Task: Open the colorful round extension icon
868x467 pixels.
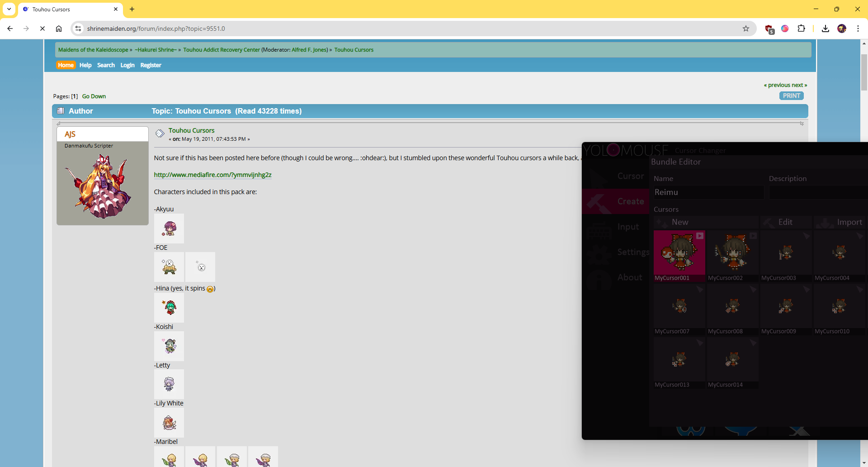Action: (x=785, y=29)
